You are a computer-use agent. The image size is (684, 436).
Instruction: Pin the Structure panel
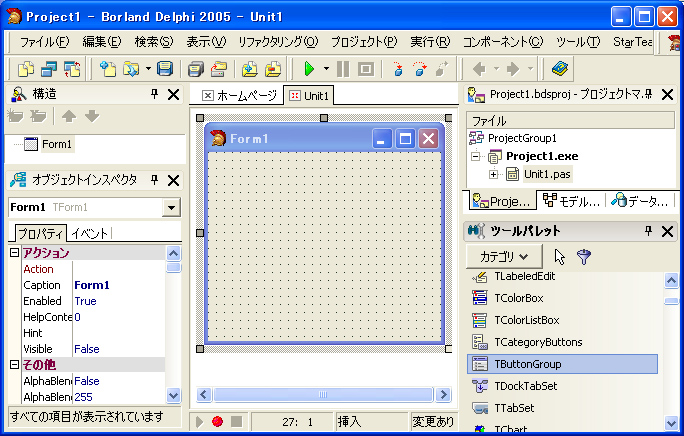click(154, 94)
